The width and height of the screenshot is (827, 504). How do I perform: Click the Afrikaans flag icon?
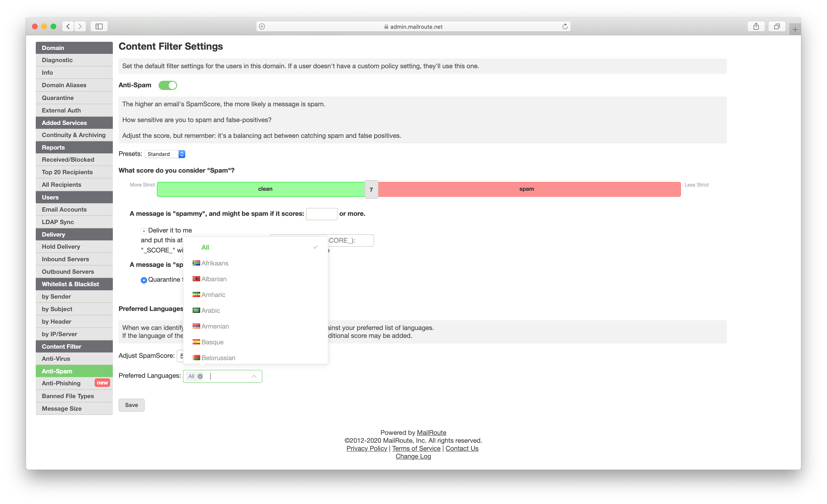pos(196,263)
